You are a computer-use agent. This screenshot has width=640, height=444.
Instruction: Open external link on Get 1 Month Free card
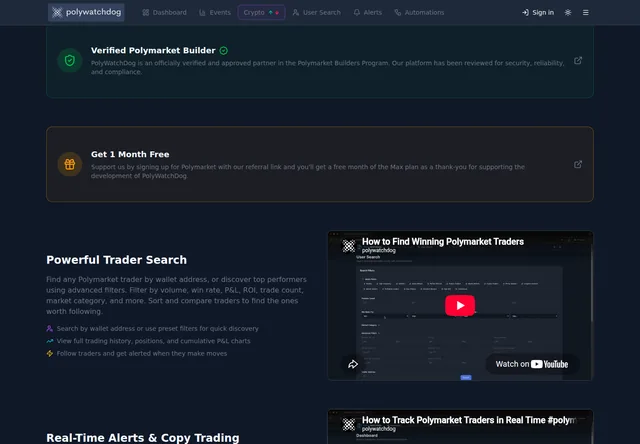[x=578, y=164]
